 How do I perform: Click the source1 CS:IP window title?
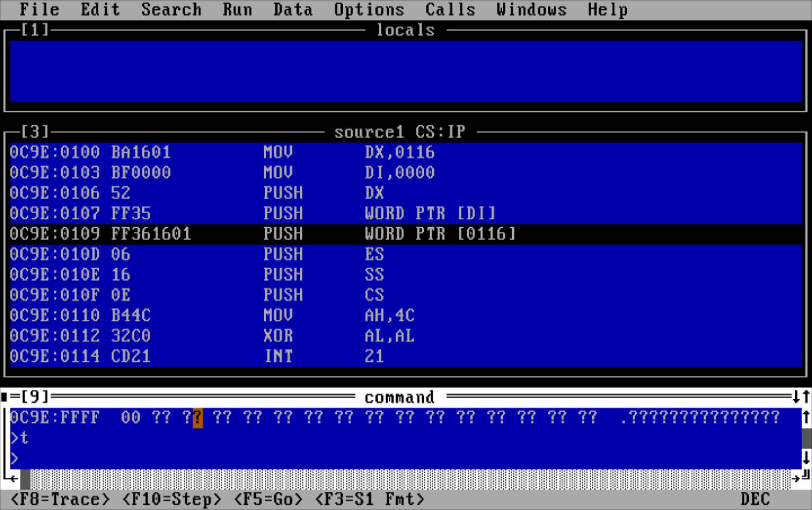click(x=400, y=132)
